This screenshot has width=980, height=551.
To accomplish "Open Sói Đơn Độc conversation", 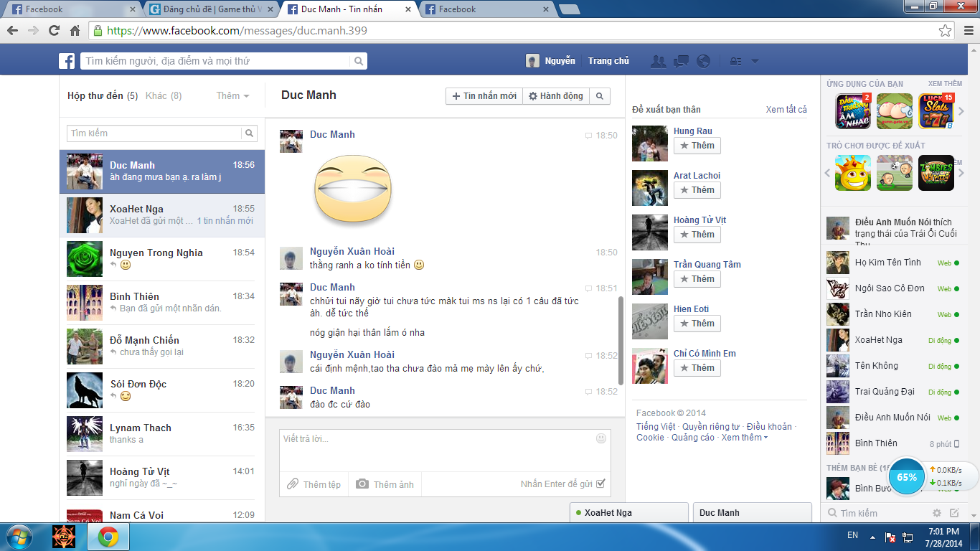I will [162, 390].
